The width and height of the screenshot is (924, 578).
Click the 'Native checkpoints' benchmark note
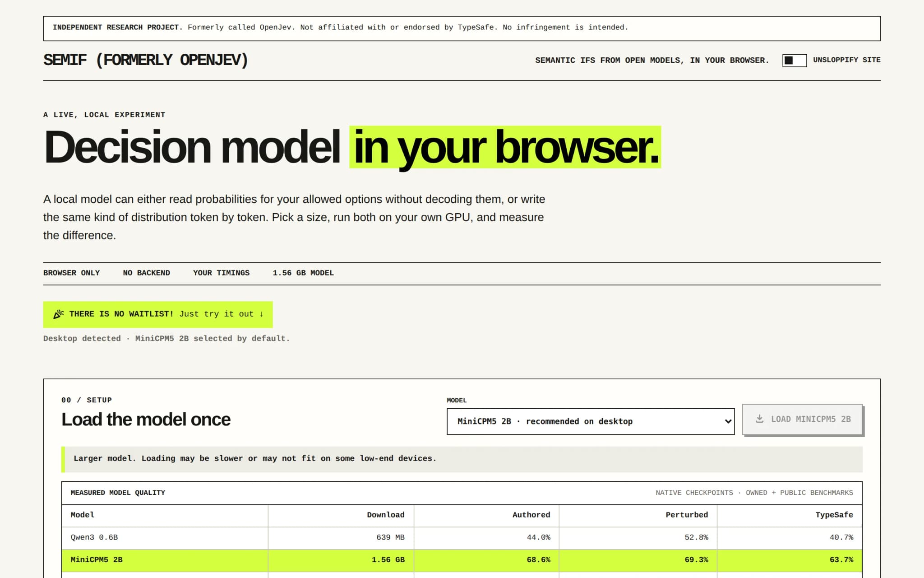pyautogui.click(x=754, y=493)
